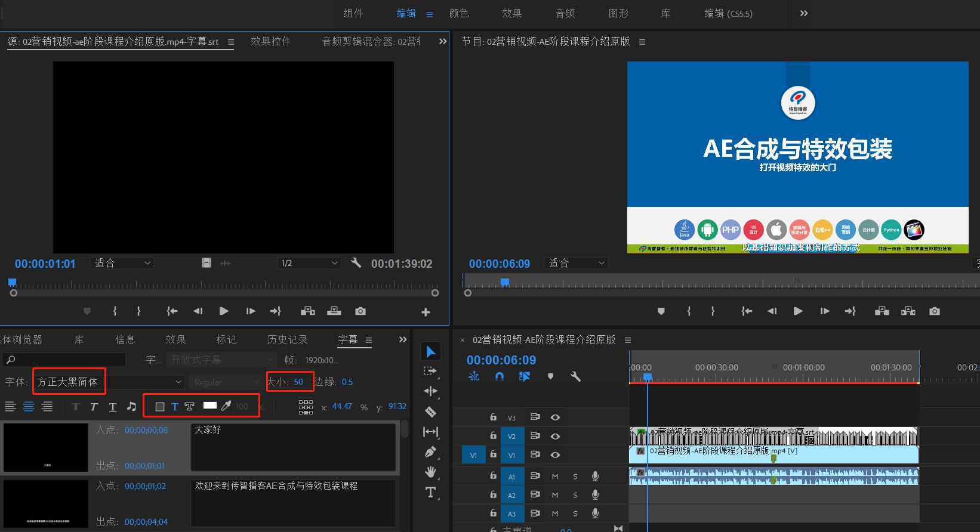Toggle linked selection in timeline
Screen dimensions: 980x532
tap(525, 376)
